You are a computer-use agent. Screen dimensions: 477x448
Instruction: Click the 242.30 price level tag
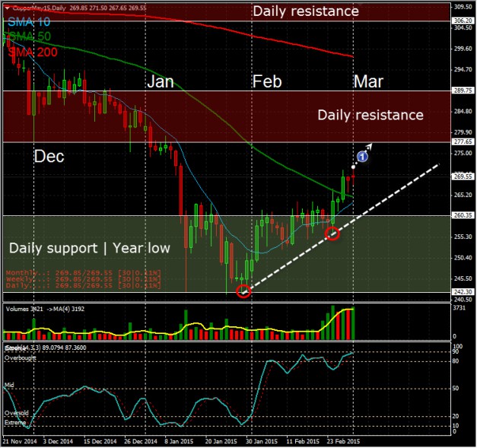(x=463, y=292)
